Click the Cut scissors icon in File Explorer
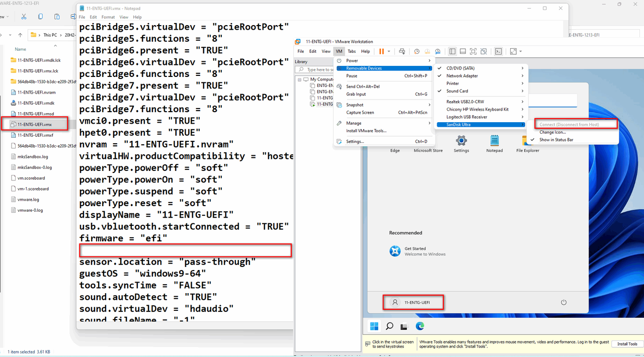Screen dimensions: 644x357 point(23,17)
